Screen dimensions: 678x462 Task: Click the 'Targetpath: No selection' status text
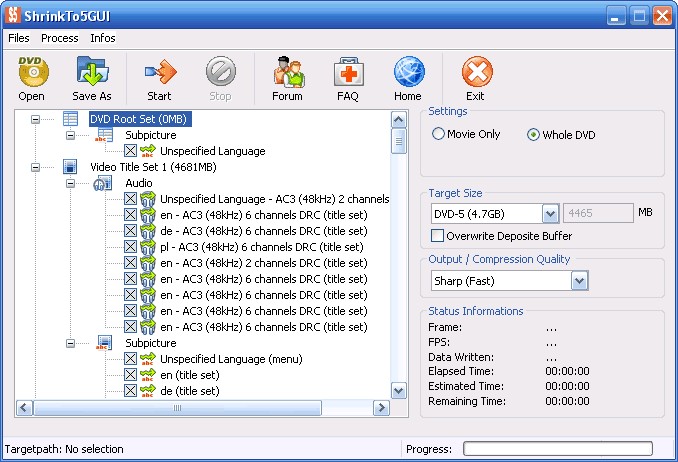pyautogui.click(x=64, y=449)
